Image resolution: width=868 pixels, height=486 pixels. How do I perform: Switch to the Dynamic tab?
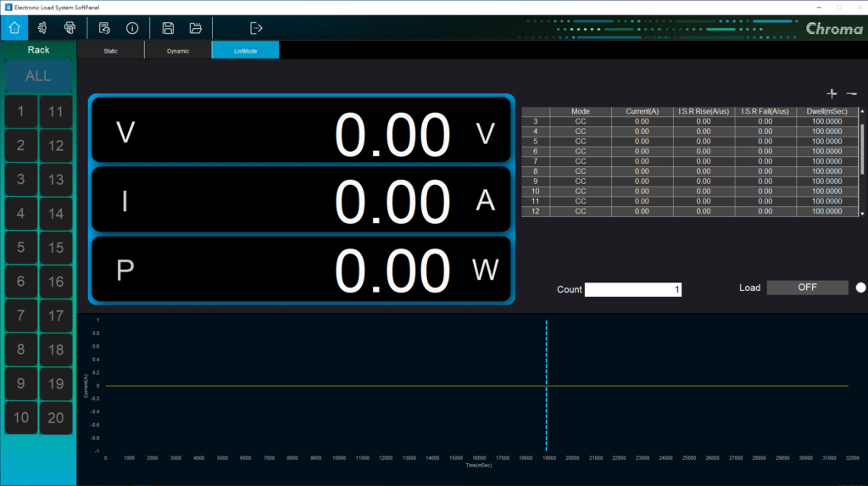click(x=178, y=50)
